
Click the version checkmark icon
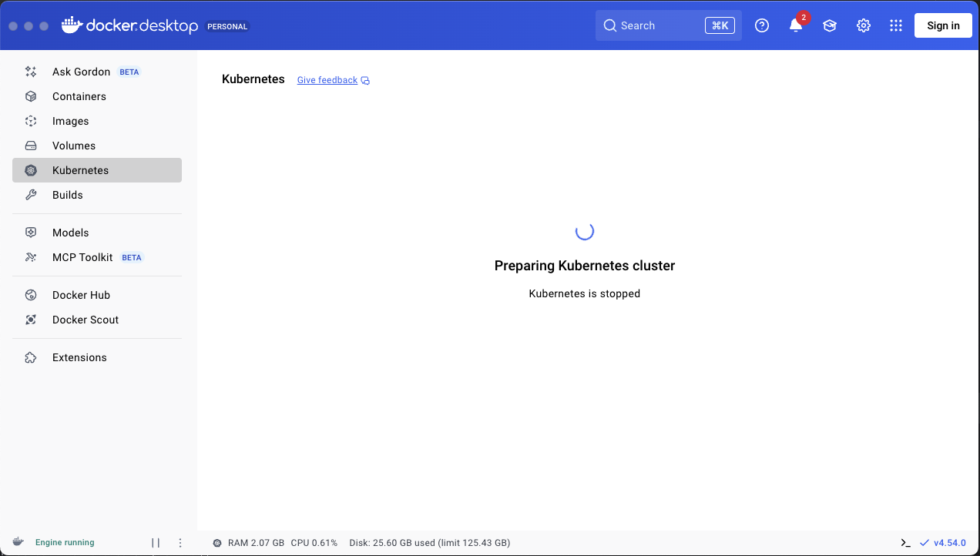point(925,543)
